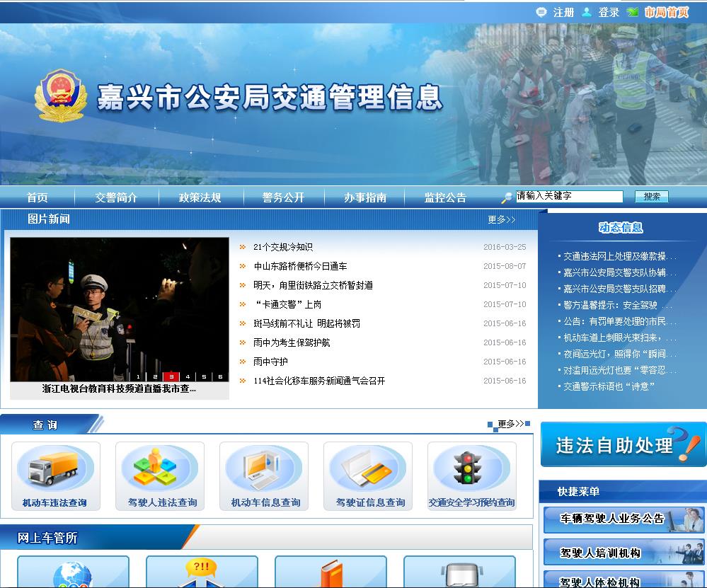Click the 违法自助处理 banner
The image size is (707, 588).
pyautogui.click(x=623, y=444)
